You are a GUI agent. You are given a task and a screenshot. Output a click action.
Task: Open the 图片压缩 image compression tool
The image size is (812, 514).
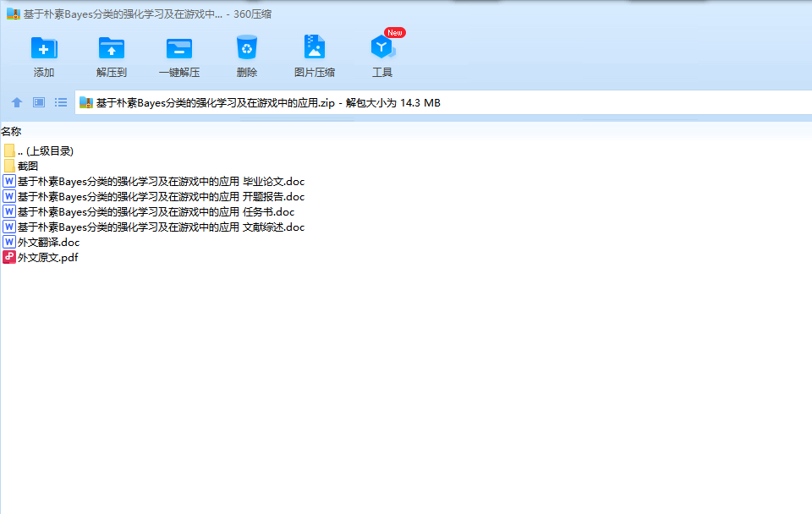click(315, 47)
